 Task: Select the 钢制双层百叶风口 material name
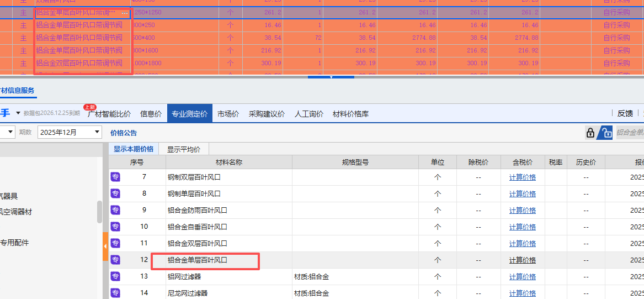point(194,177)
